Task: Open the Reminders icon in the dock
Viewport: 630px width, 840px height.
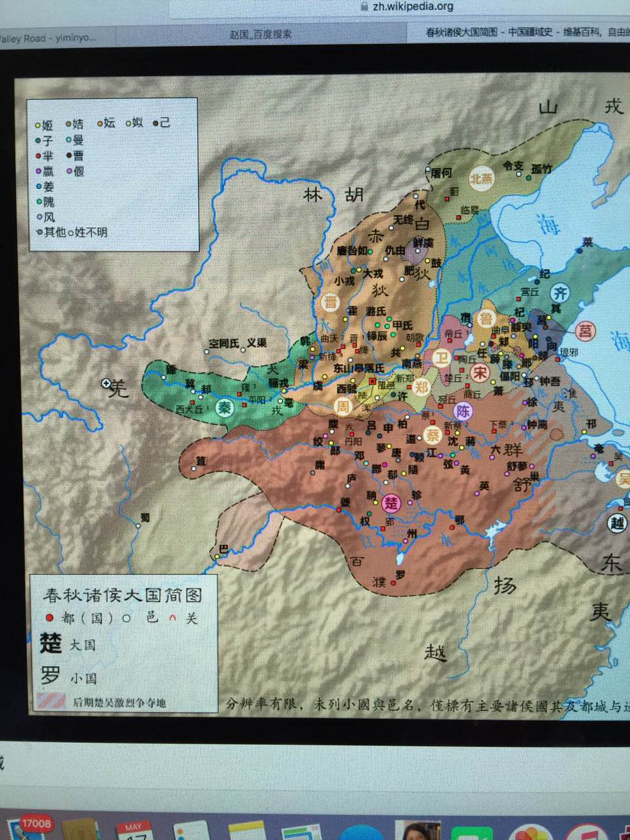Action: [x=192, y=831]
